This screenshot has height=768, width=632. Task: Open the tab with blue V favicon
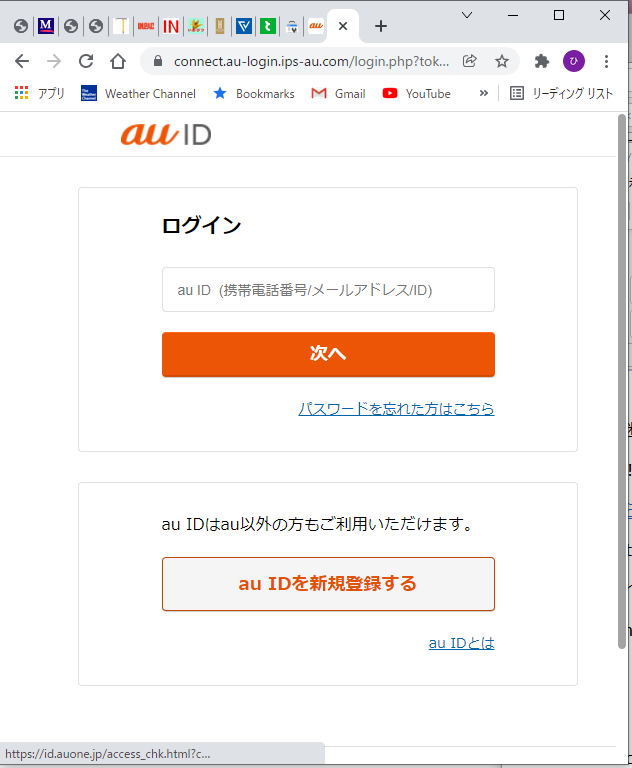pos(243,26)
